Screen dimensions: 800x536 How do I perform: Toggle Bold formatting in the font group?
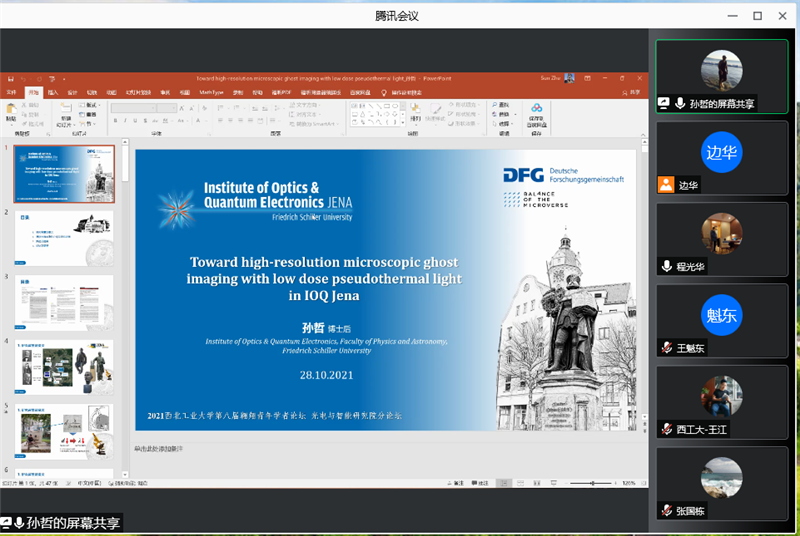[x=116, y=121]
